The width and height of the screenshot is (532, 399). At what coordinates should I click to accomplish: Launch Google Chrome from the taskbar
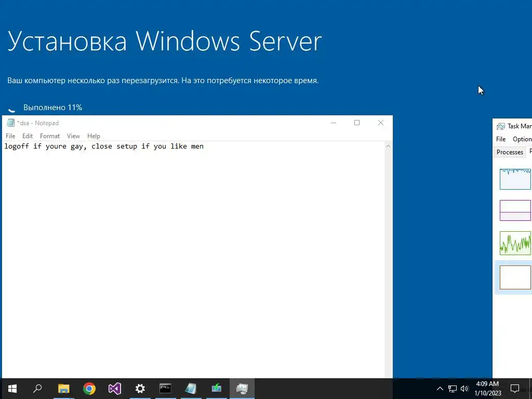[x=89, y=389]
